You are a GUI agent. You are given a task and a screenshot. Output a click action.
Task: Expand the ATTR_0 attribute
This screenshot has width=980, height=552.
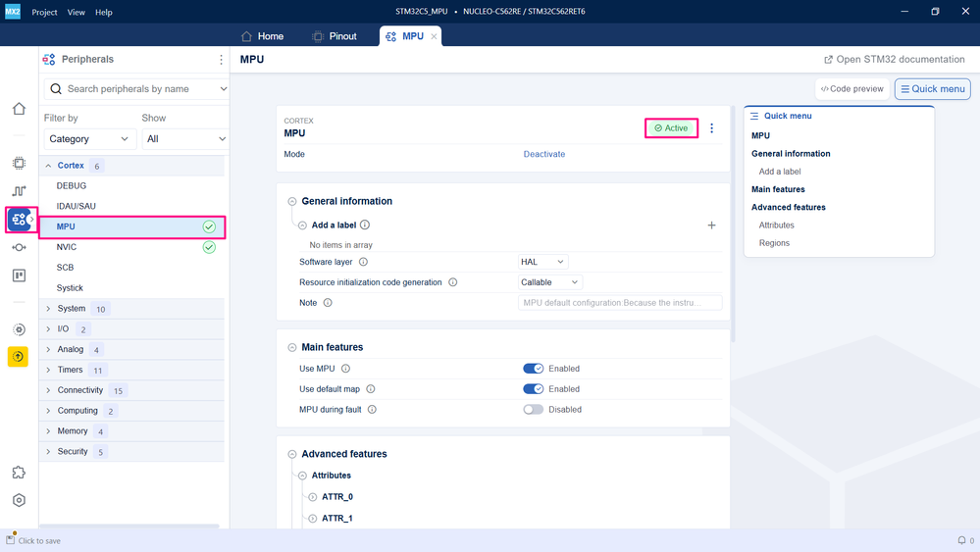point(313,497)
